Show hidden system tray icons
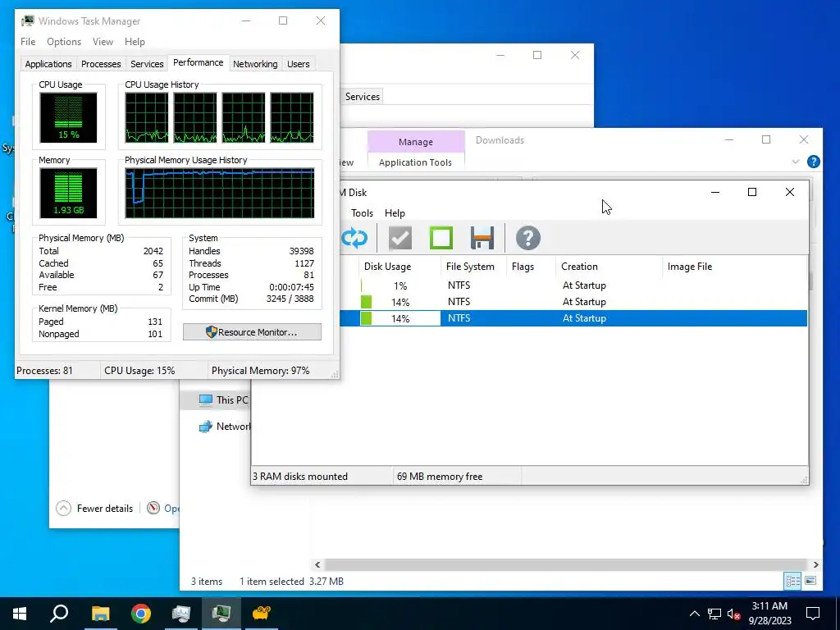This screenshot has width=840, height=630. [x=694, y=614]
